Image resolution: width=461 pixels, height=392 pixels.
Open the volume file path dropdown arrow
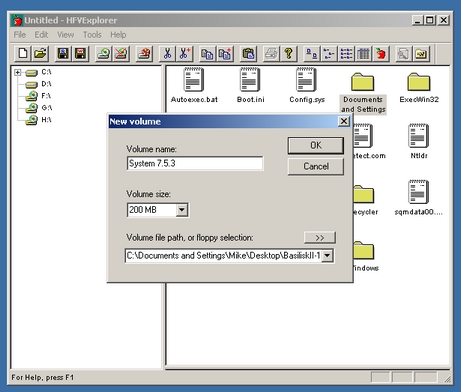pos(327,256)
